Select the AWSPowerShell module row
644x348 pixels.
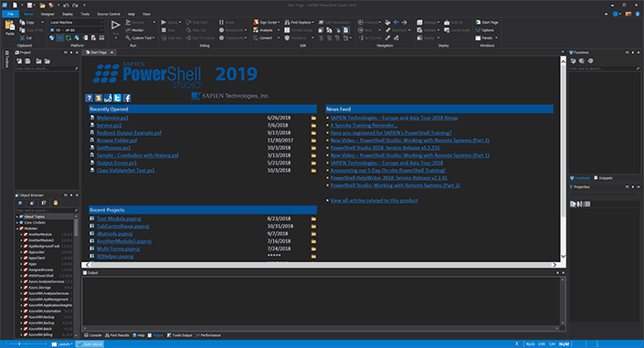(45, 276)
